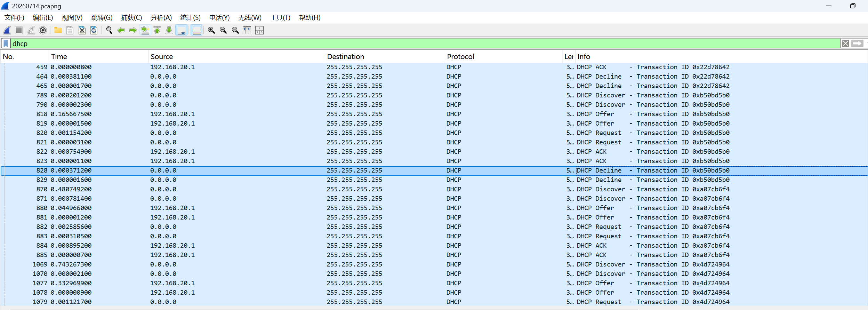Zoom out the main window text
The image size is (868, 310).
223,31
